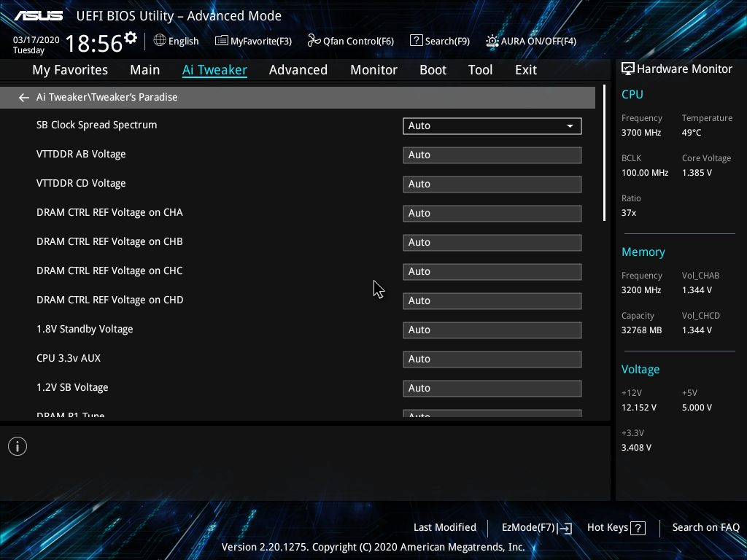Open the Hot Keys help
Viewport: 747px width, 560px height.
tap(616, 528)
